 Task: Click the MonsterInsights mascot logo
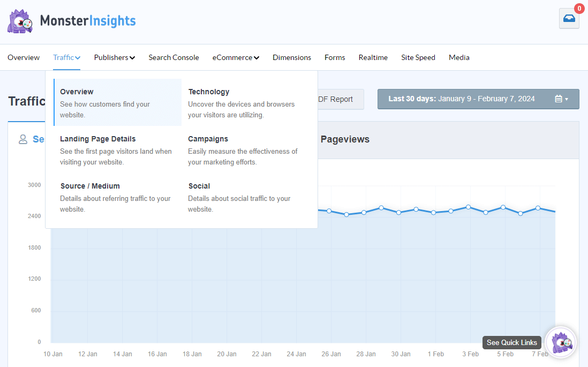(x=19, y=21)
